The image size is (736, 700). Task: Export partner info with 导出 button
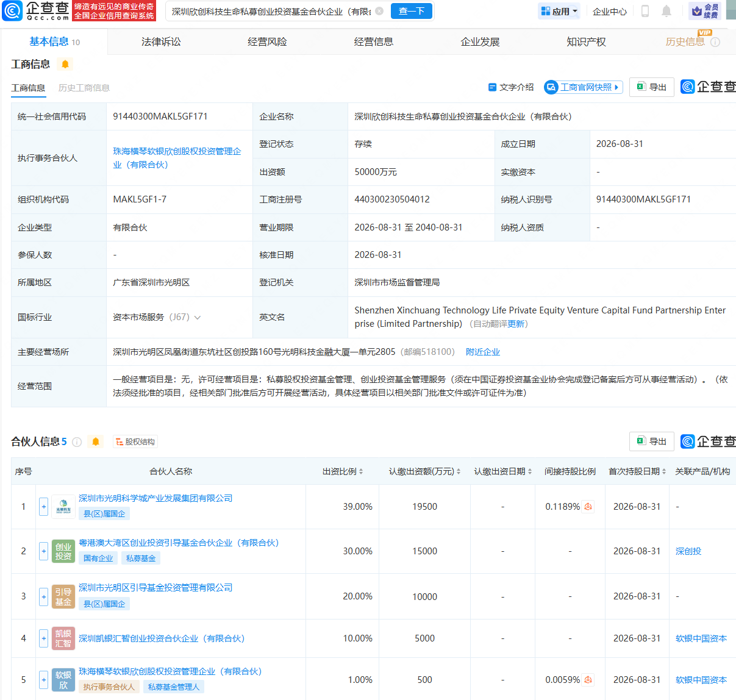[x=652, y=441]
